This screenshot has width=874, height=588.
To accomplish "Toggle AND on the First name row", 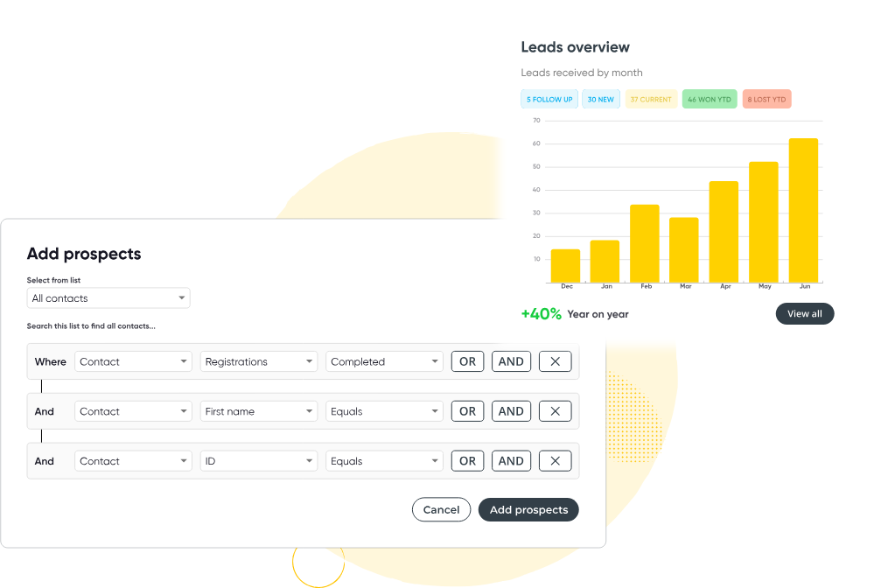I will pyautogui.click(x=511, y=411).
